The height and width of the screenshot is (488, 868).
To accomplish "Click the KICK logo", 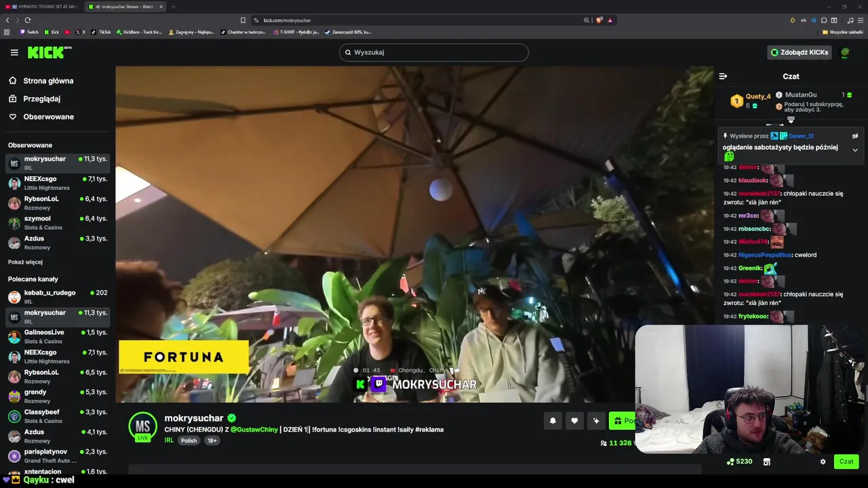I will [x=50, y=52].
